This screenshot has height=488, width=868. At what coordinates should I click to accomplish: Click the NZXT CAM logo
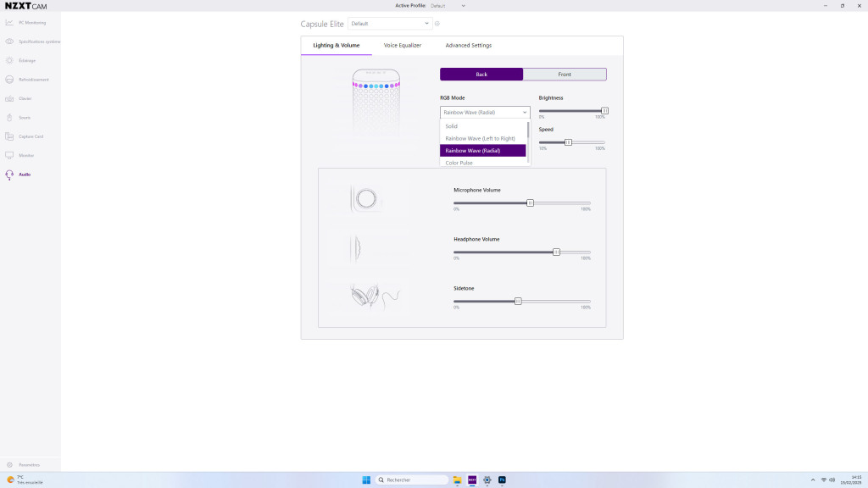click(26, 6)
